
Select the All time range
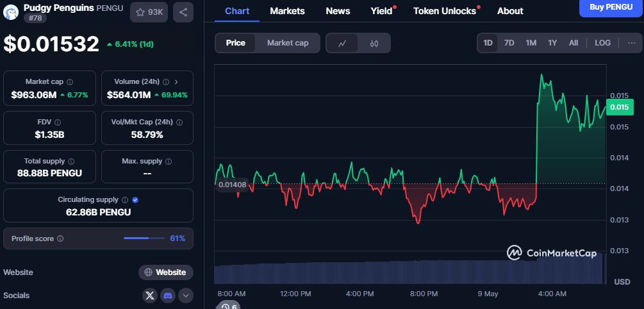(574, 43)
